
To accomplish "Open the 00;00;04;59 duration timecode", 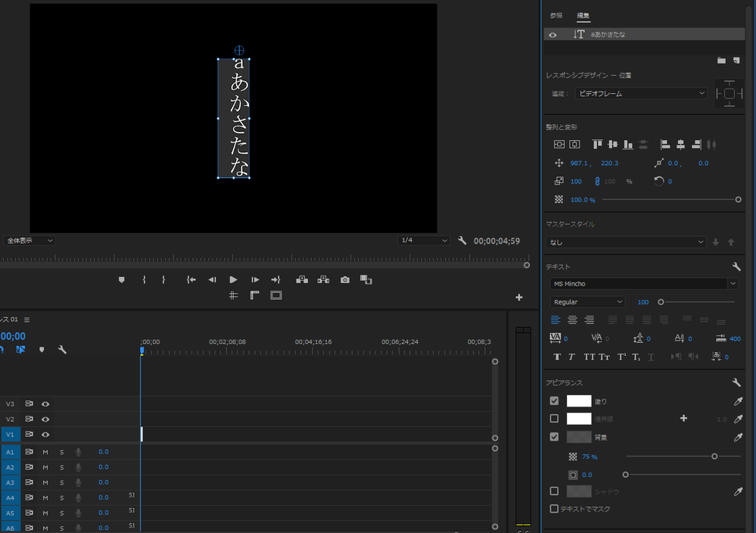I will (x=496, y=241).
